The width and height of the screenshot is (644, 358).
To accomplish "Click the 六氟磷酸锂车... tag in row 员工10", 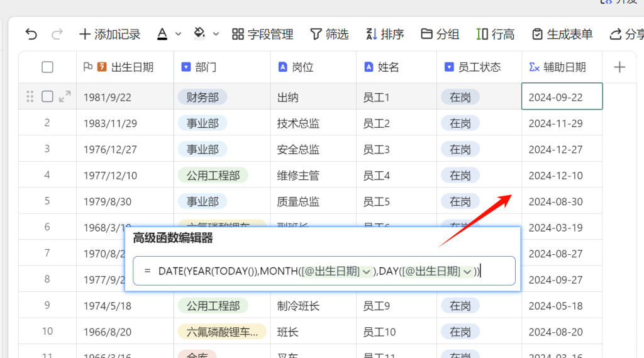I will (222, 332).
